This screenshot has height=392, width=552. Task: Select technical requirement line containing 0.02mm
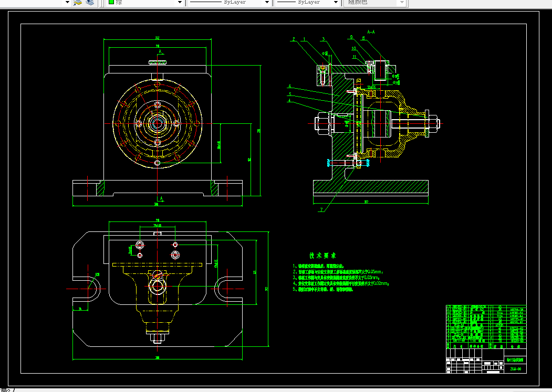point(341,283)
